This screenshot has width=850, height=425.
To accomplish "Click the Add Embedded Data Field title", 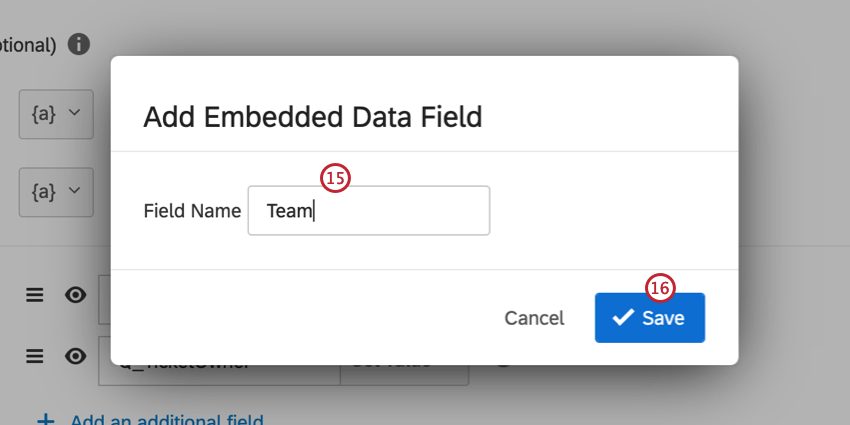I will pyautogui.click(x=312, y=117).
